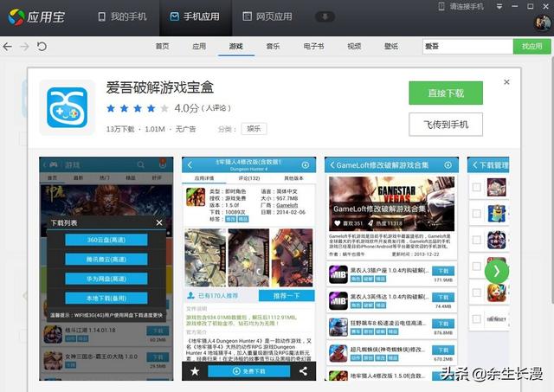
Task: Click the download-arrow button in the top bar
Action: pyautogui.click(x=325, y=16)
